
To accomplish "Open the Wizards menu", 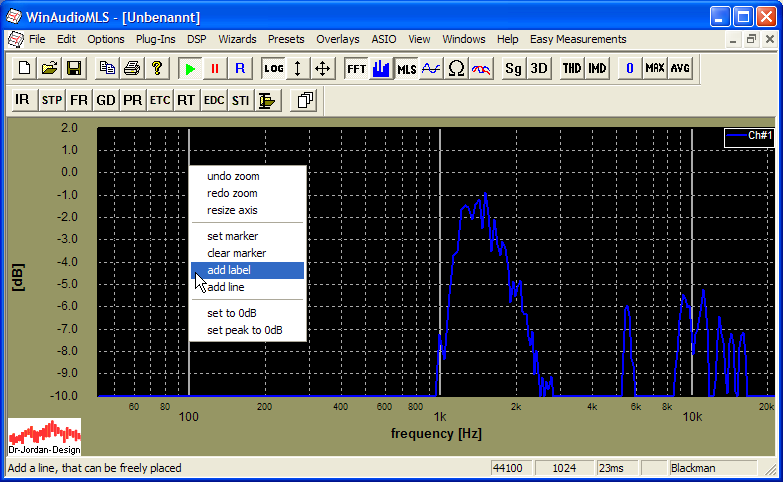I will [237, 39].
